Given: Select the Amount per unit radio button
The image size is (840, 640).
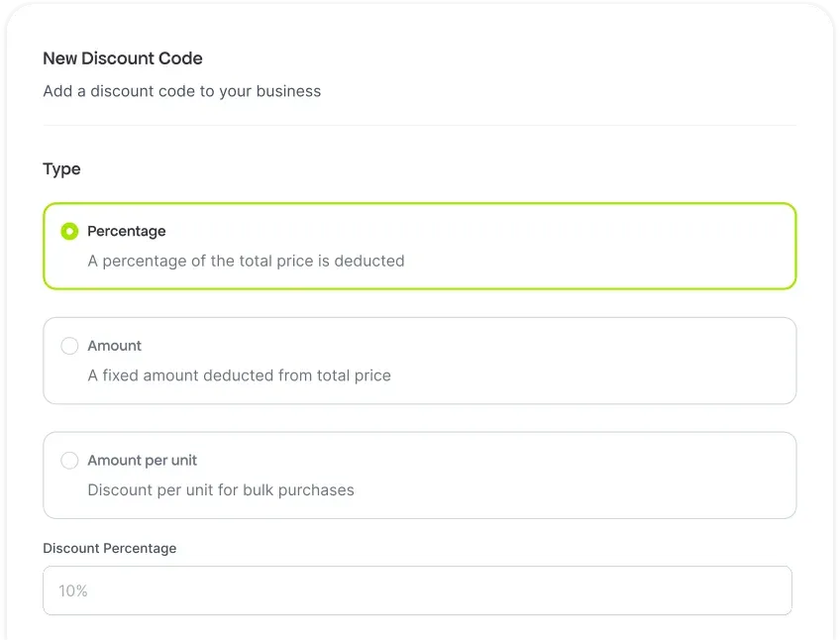Looking at the screenshot, I should [x=69, y=461].
